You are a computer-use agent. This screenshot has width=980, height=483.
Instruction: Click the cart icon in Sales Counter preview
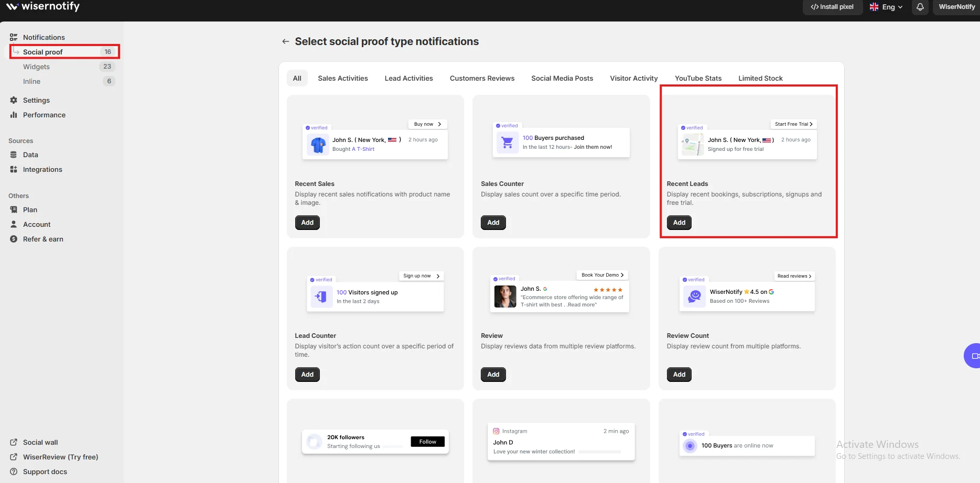point(507,142)
